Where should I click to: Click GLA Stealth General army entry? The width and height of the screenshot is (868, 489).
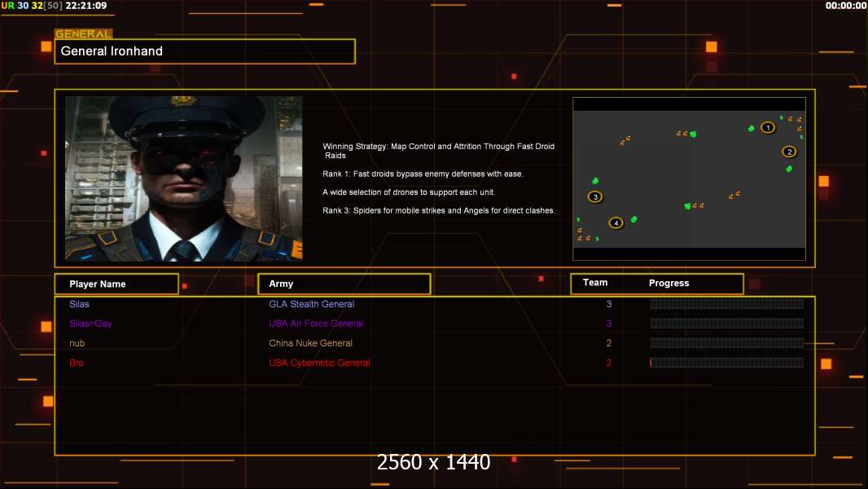click(311, 304)
